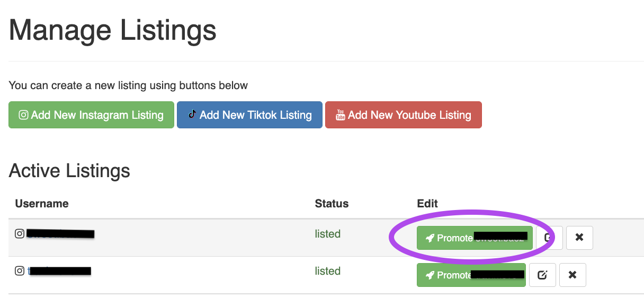Image resolution: width=644 pixels, height=297 pixels.
Task: Click the Edit column header
Action: point(427,204)
